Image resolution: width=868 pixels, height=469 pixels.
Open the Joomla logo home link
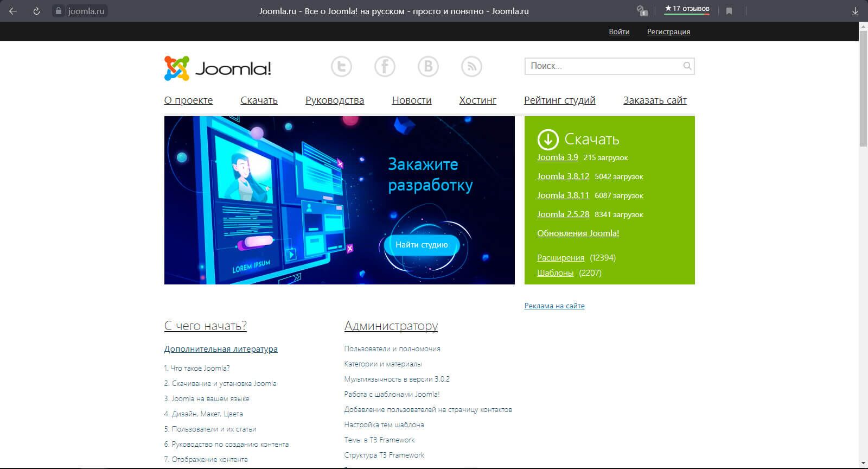pyautogui.click(x=218, y=68)
